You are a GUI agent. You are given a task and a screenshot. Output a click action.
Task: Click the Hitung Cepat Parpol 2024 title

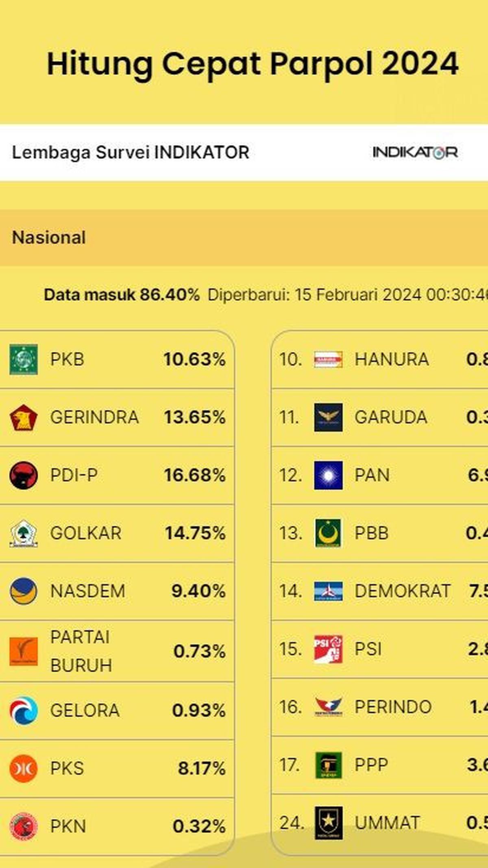(253, 64)
